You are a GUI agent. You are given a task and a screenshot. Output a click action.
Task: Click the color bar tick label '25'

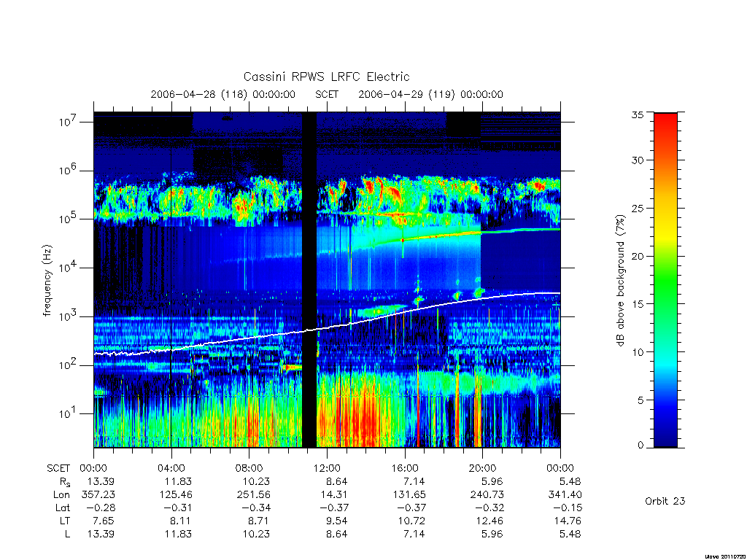(x=638, y=208)
